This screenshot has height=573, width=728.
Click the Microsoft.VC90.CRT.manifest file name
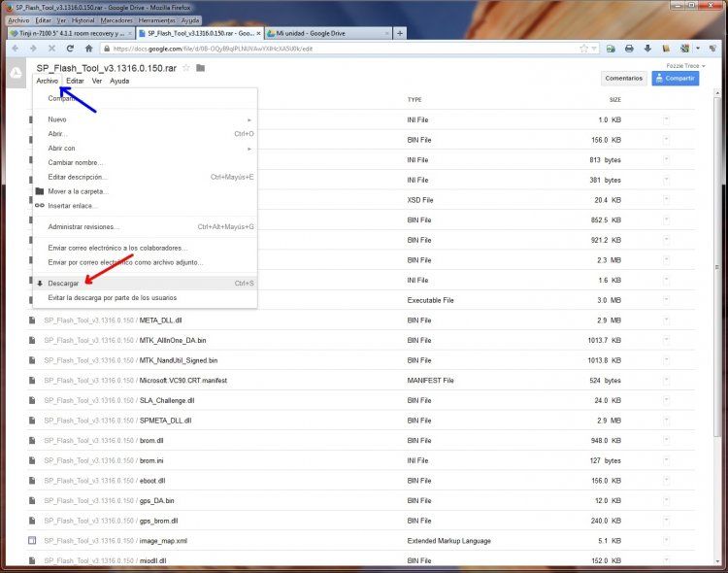tap(183, 380)
